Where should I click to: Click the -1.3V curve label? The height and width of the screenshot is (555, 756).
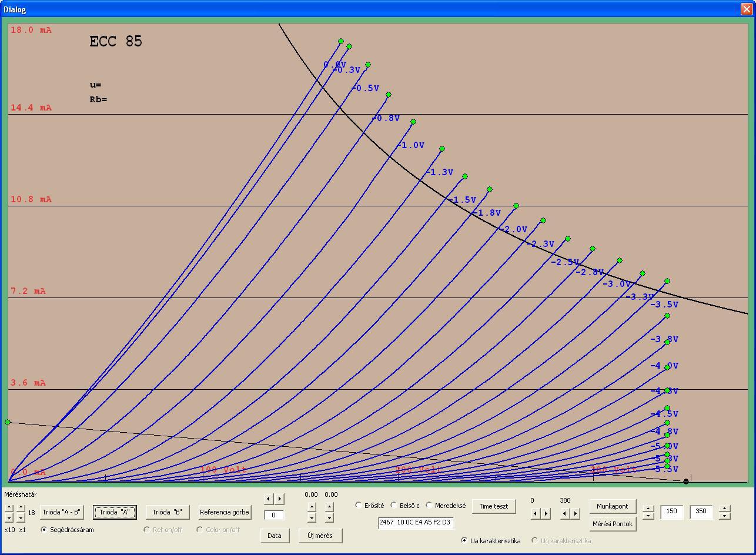440,172
